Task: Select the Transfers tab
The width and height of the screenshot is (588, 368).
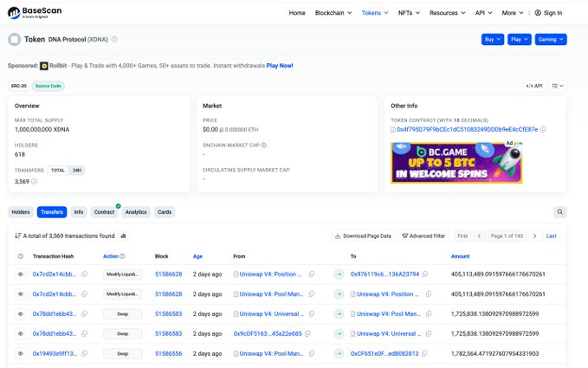Action: (52, 212)
